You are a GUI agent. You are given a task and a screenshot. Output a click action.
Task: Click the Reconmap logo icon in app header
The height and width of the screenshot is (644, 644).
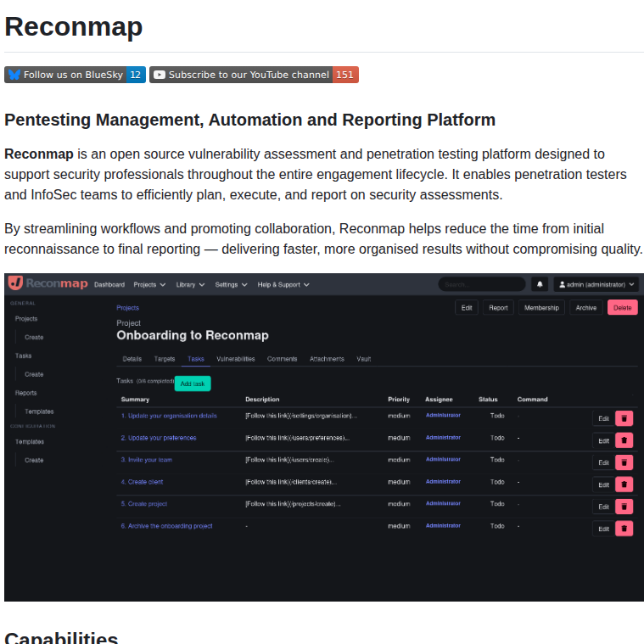tap(15, 283)
